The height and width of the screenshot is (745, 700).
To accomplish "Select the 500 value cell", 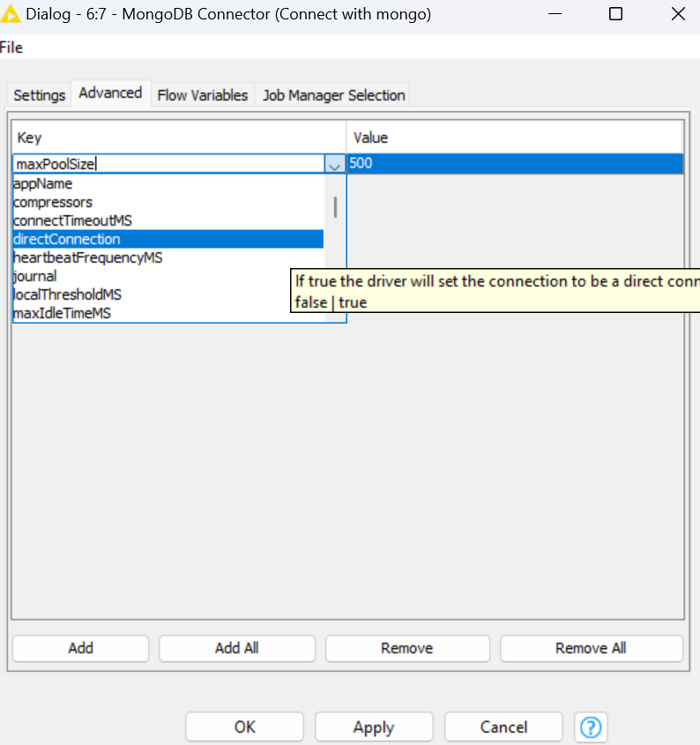I will (x=515, y=163).
